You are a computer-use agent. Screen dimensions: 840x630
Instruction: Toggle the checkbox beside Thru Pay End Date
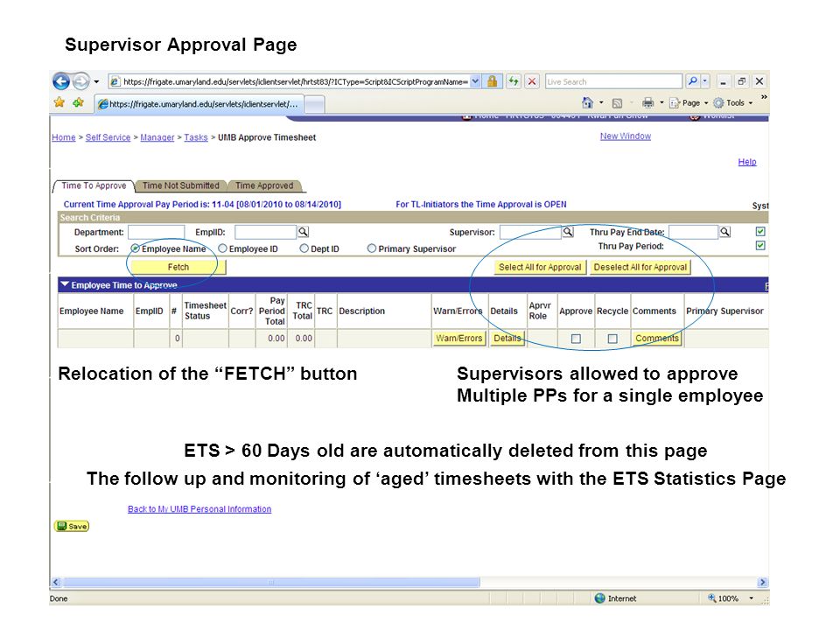pyautogui.click(x=760, y=231)
